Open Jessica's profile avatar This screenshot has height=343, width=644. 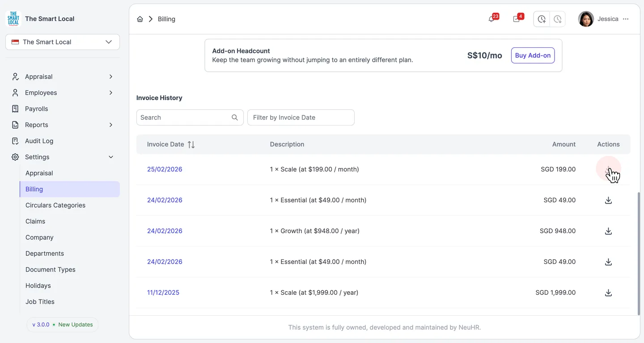point(586,19)
